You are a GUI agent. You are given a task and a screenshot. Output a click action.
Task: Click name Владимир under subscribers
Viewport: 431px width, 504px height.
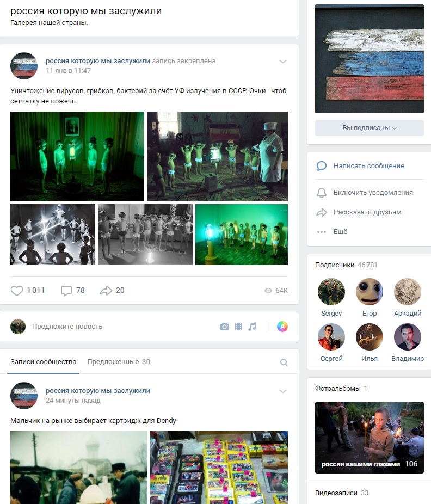(x=408, y=358)
